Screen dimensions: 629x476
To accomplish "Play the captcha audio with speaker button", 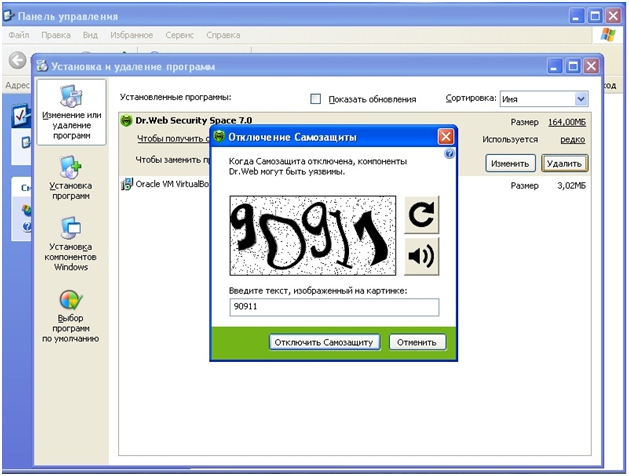I will tap(422, 256).
